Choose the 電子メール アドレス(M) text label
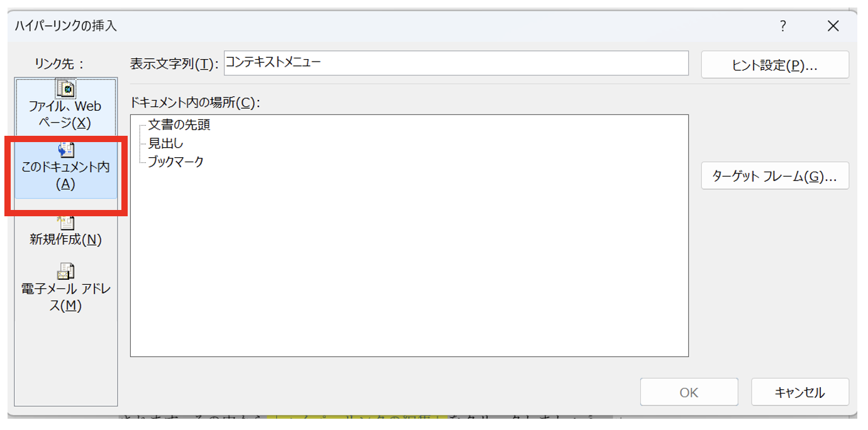Viewport: 868px width, 430px height. click(x=65, y=297)
